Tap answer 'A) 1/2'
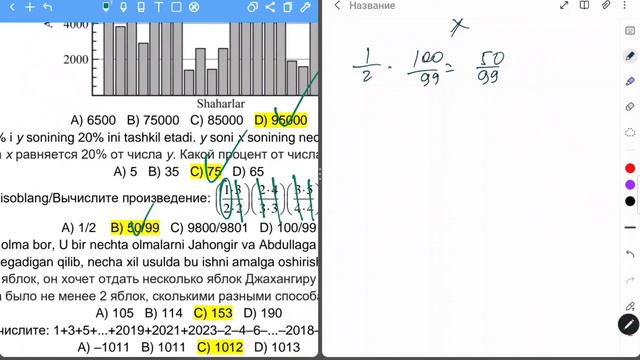The image size is (640, 360). tap(78, 228)
